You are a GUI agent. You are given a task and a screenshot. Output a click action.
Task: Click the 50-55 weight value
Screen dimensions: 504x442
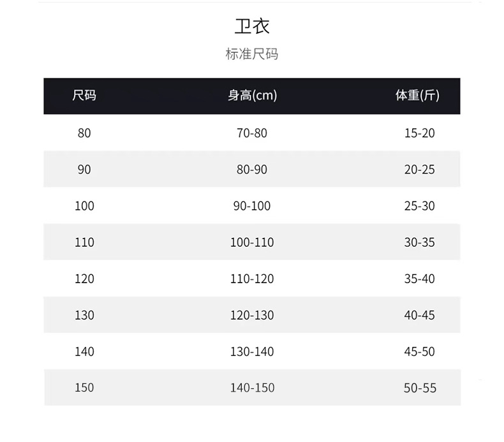pos(419,388)
